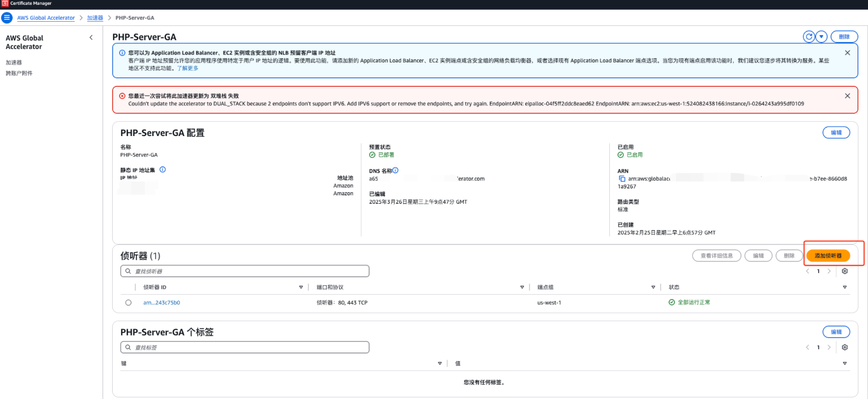Go to next page of tags
This screenshot has width=868, height=399.
(x=829, y=348)
